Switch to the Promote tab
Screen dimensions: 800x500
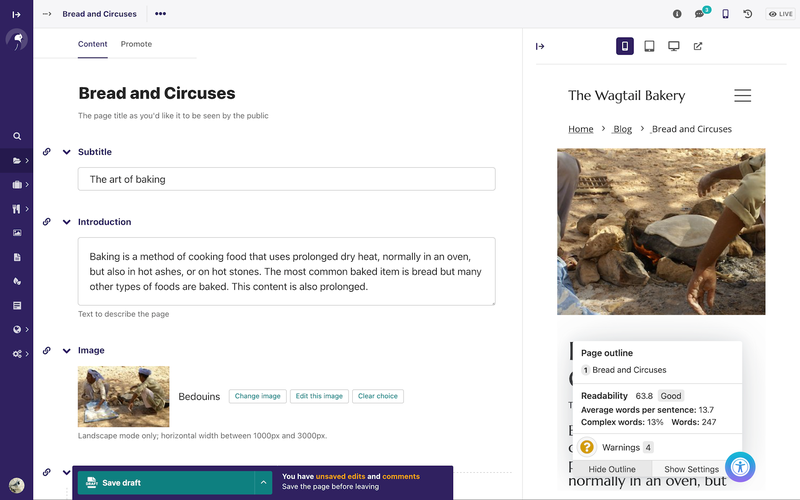136,44
